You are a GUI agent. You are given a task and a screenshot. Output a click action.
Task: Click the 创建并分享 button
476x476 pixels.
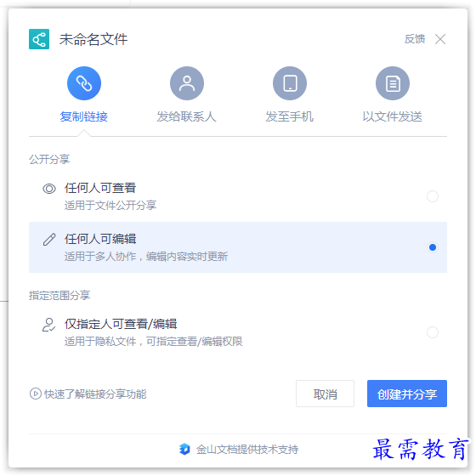coord(407,394)
